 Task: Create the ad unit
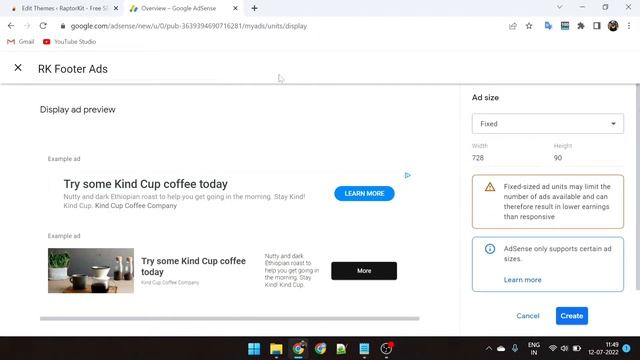(x=571, y=316)
